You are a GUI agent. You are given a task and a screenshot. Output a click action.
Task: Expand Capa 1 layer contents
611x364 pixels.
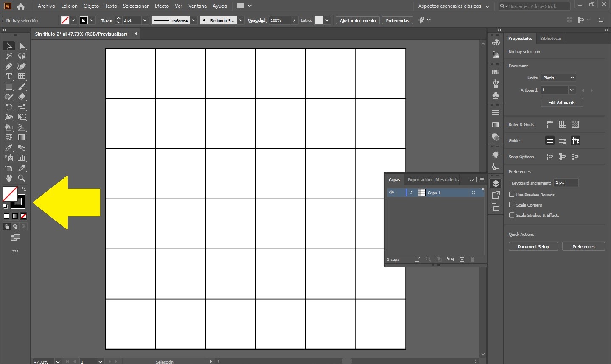(x=411, y=193)
